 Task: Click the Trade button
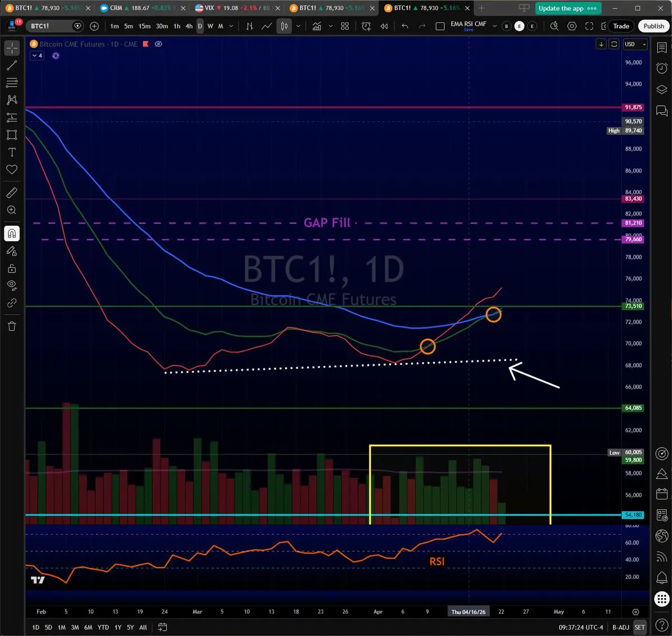pyautogui.click(x=621, y=26)
